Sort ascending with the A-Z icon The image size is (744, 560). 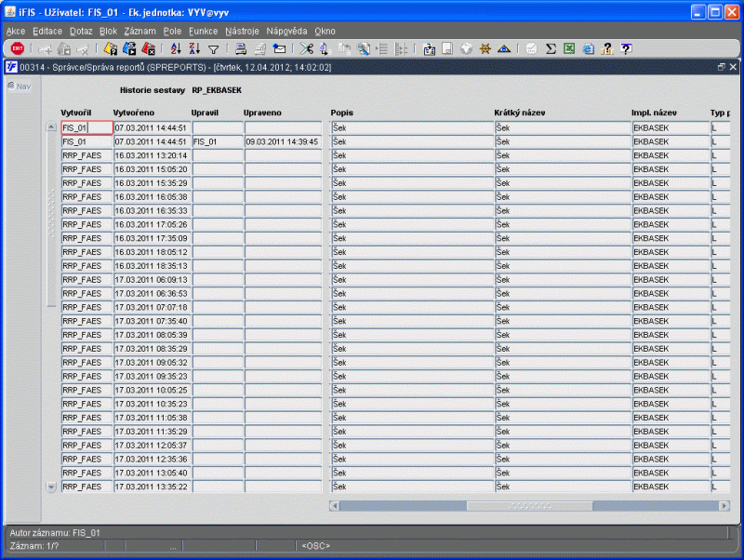click(x=176, y=48)
